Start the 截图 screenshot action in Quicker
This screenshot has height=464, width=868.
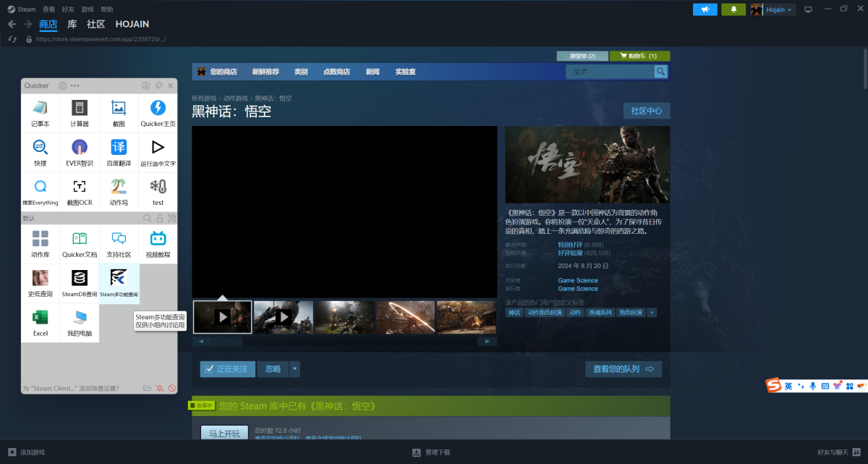pos(119,114)
